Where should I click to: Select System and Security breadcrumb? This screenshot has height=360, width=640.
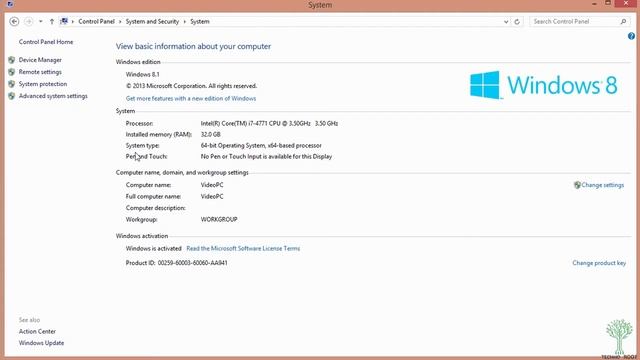(x=152, y=21)
